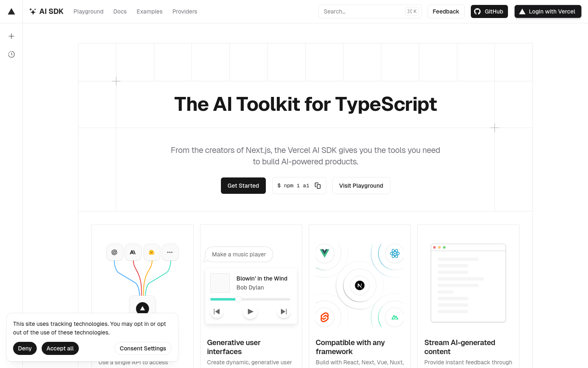Go to previous track in music player
Image resolution: width=588 pixels, height=368 pixels.
217,312
